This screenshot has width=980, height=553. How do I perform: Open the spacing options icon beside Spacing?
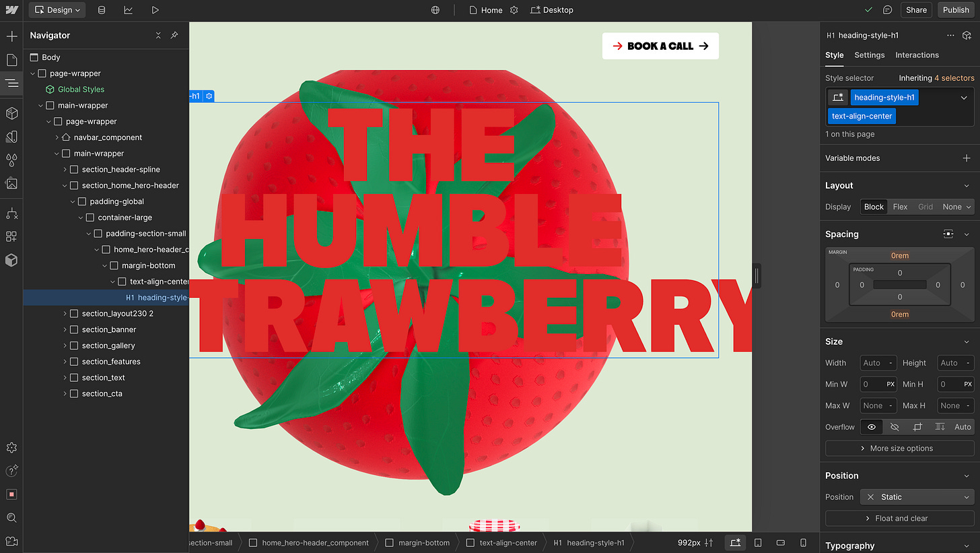click(948, 234)
